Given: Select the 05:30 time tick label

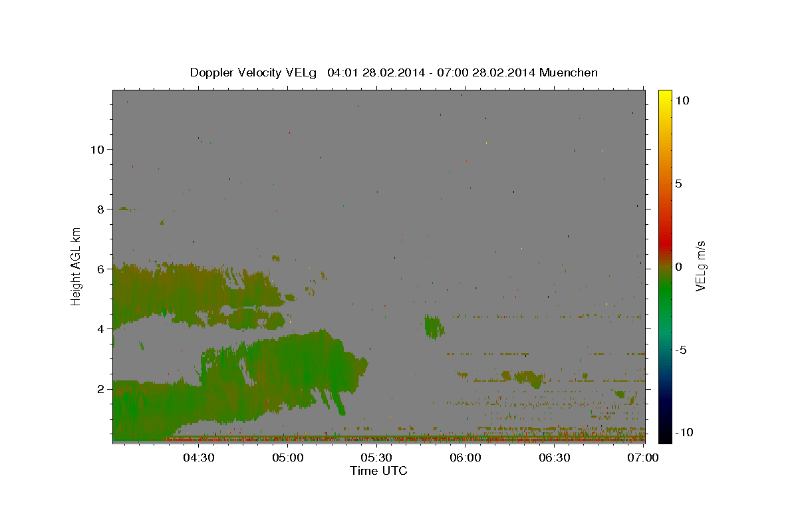Looking at the screenshot, I should click(376, 458).
